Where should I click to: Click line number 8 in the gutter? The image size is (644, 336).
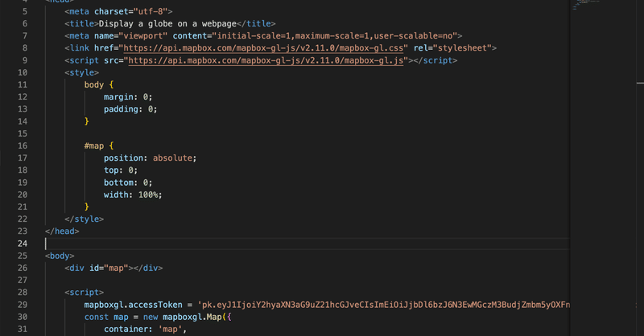pos(25,48)
